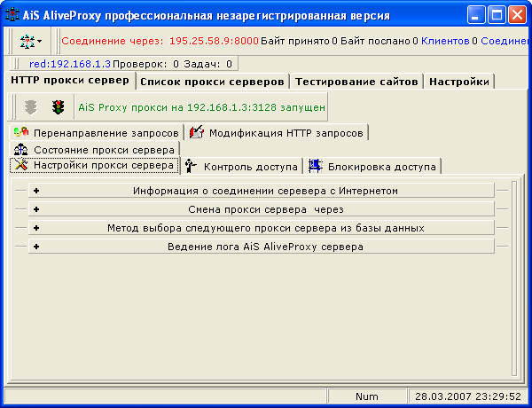Click the Клиентов blue link
The image size is (532, 408).
445,41
